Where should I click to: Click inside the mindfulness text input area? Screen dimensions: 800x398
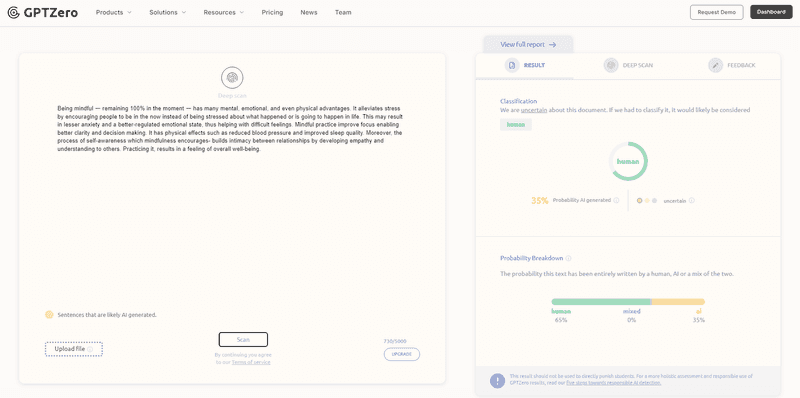(x=232, y=204)
